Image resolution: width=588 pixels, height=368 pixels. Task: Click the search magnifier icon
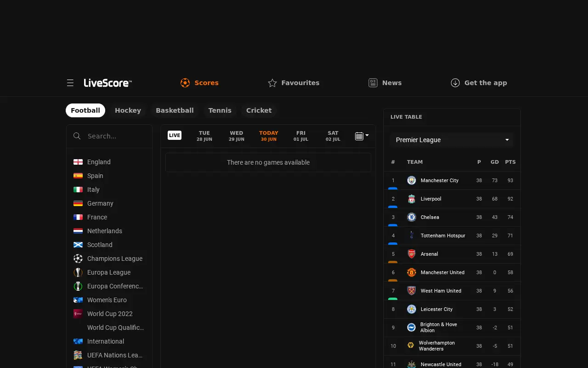(x=77, y=136)
